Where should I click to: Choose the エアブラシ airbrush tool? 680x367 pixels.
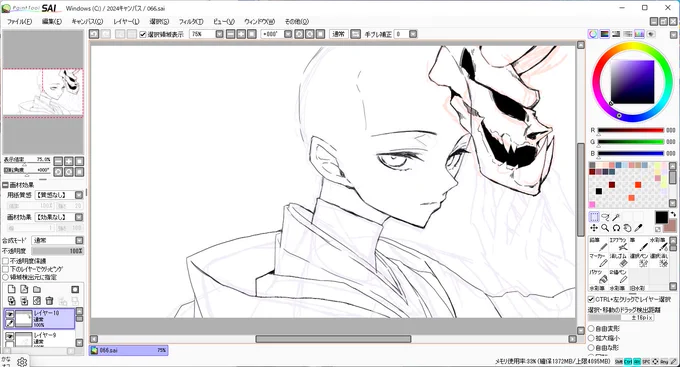618,244
